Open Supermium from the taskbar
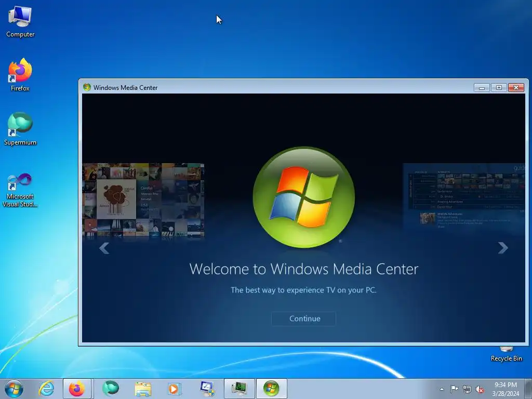The height and width of the screenshot is (399, 532). (x=111, y=389)
